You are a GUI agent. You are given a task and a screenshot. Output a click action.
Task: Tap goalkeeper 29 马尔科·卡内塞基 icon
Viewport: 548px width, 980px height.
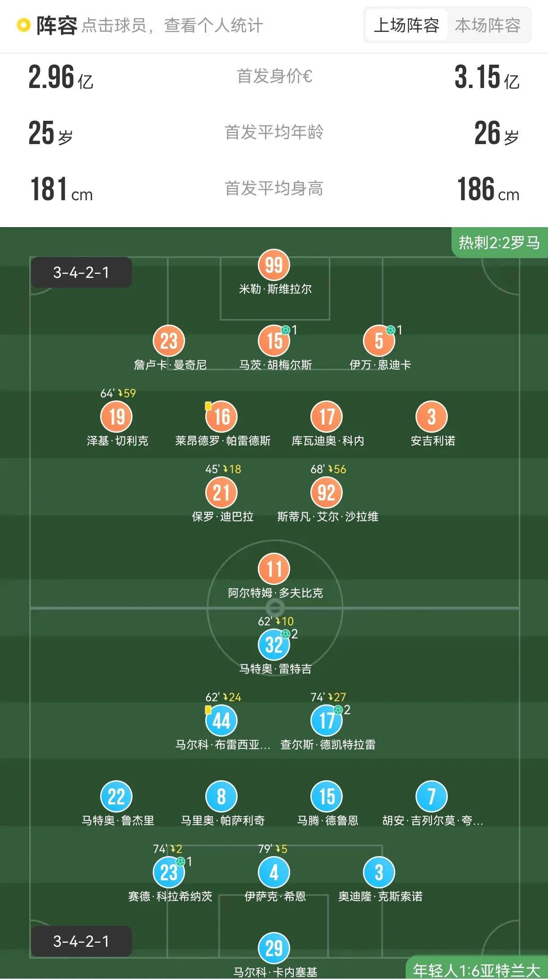click(274, 948)
